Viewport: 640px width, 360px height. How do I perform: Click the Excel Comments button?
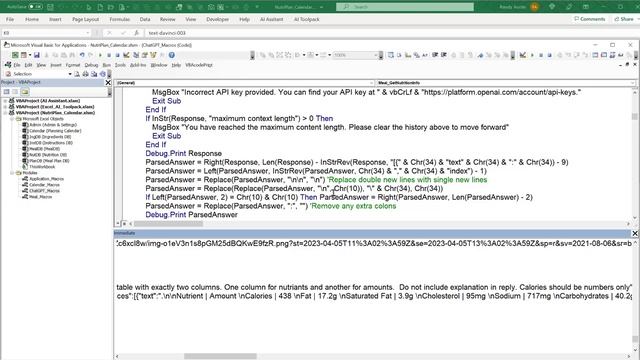tap(590, 19)
